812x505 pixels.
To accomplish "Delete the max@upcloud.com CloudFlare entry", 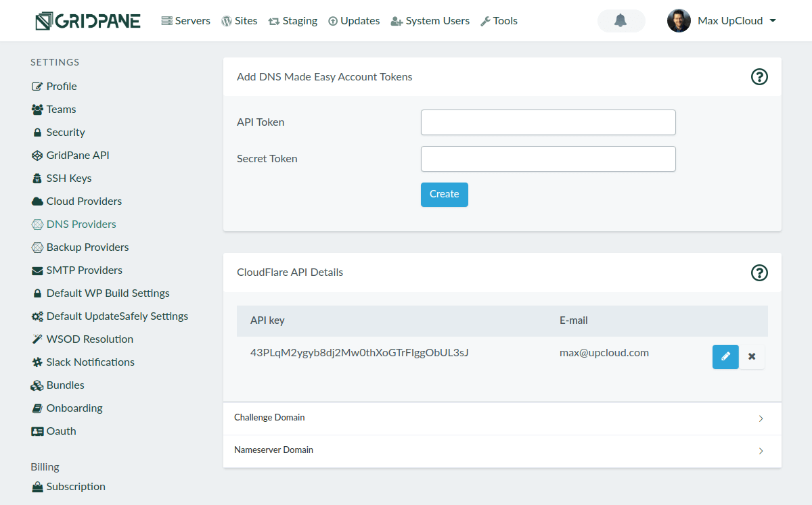I will pyautogui.click(x=752, y=356).
